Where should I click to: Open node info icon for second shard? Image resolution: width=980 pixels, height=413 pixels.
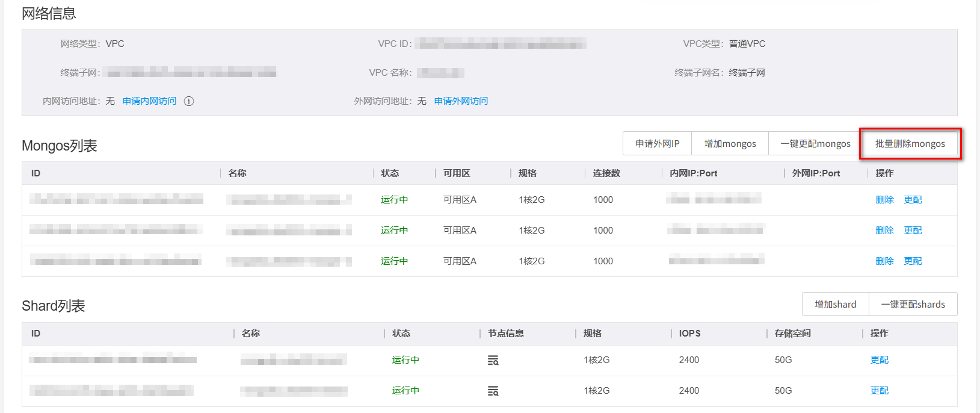(493, 391)
